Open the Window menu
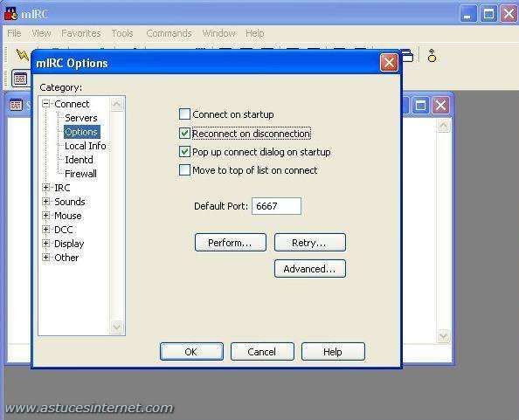Image resolution: width=519 pixels, height=420 pixels. [218, 33]
